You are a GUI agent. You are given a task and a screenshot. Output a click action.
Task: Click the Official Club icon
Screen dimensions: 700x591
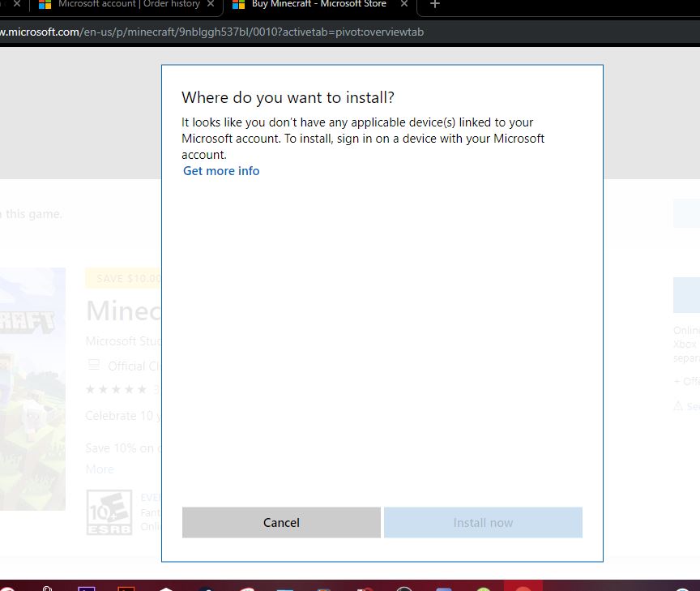pos(94,366)
